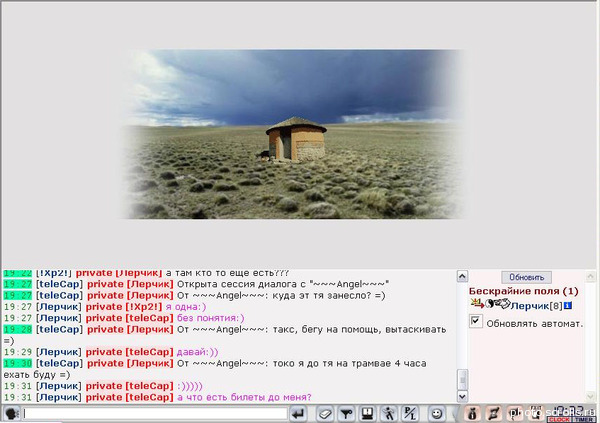Click the money bag icon
The height and width of the screenshot is (423, 600).
[x=471, y=413]
